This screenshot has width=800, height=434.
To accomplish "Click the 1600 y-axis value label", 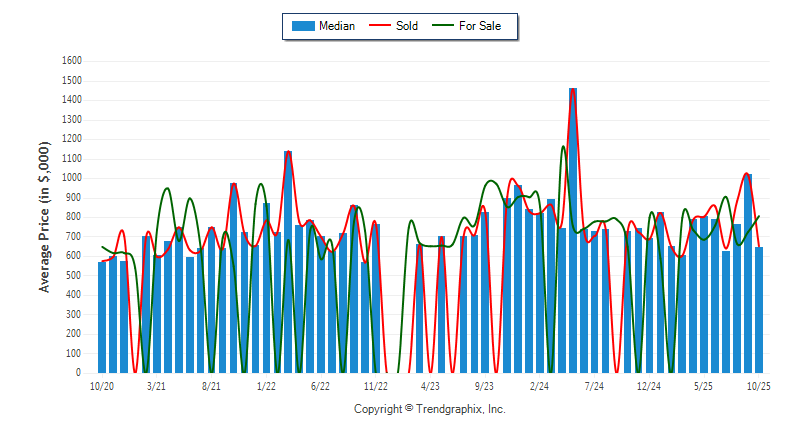I will pos(71,61).
